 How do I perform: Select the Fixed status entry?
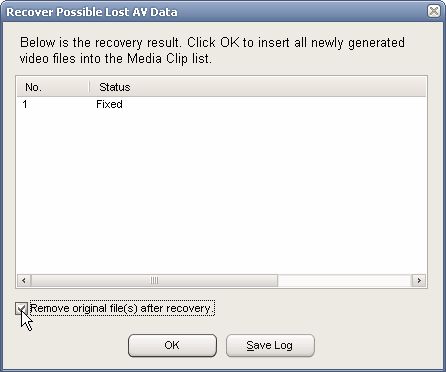[109, 104]
